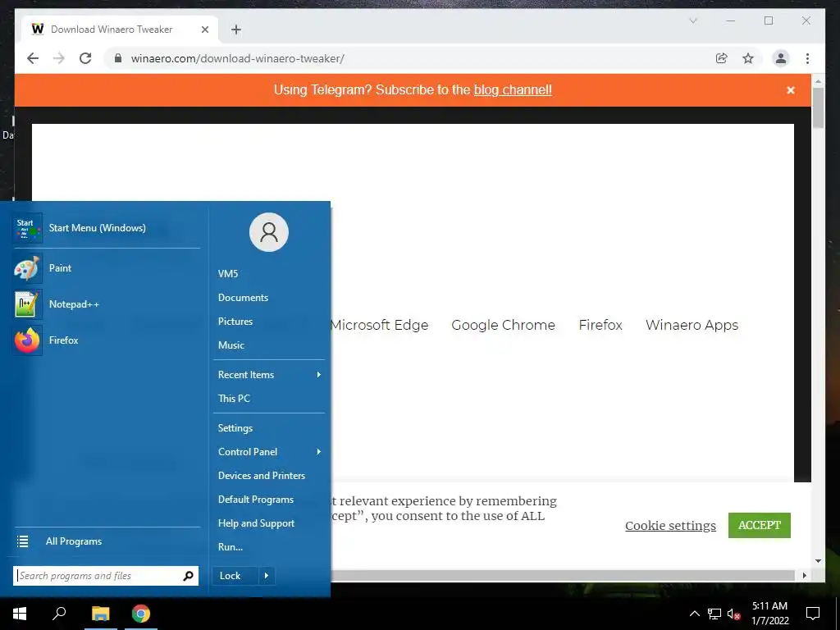Click the vertical scrollbar down arrow

[x=818, y=561]
